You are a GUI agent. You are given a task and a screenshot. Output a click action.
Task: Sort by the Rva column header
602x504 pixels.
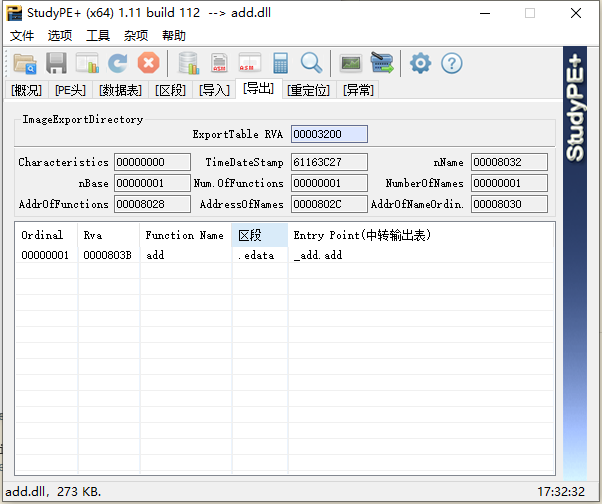point(109,235)
